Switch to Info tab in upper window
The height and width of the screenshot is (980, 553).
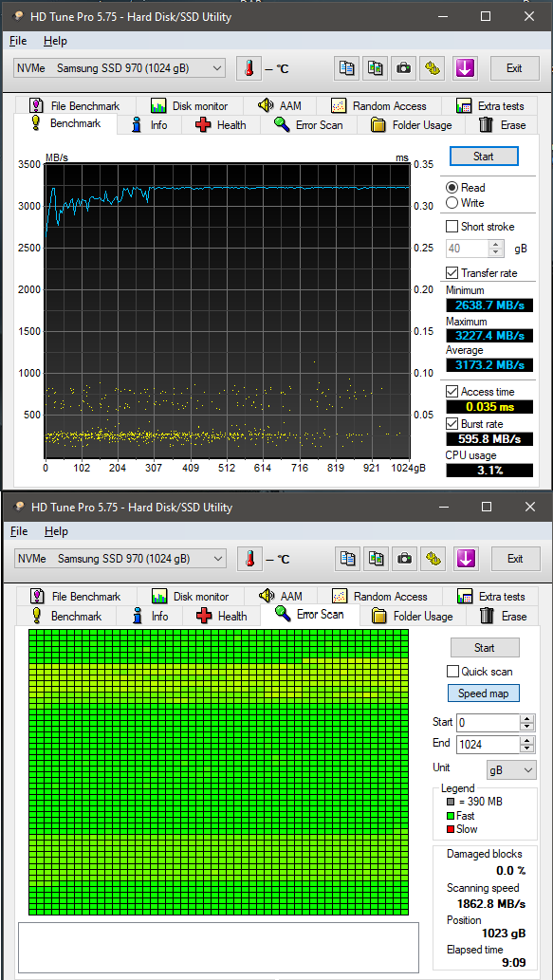[x=150, y=125]
